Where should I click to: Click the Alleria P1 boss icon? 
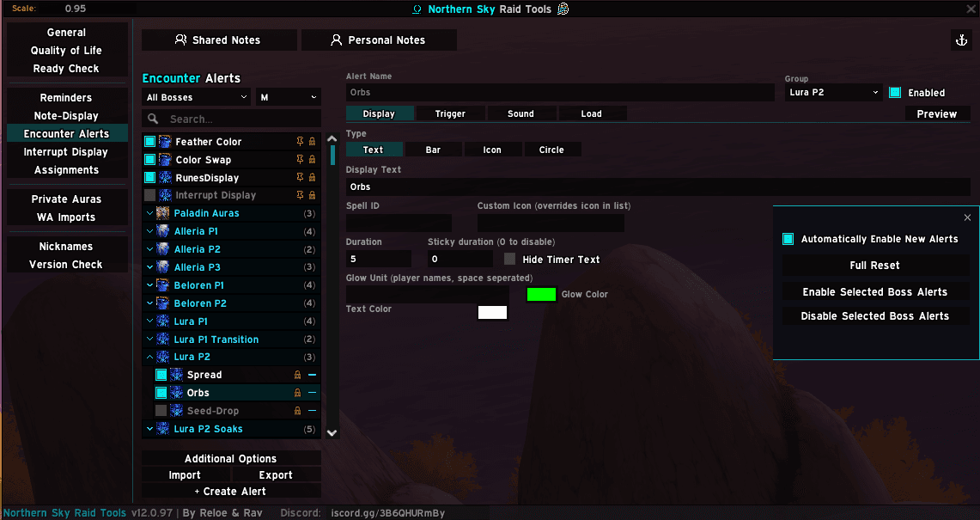[162, 231]
